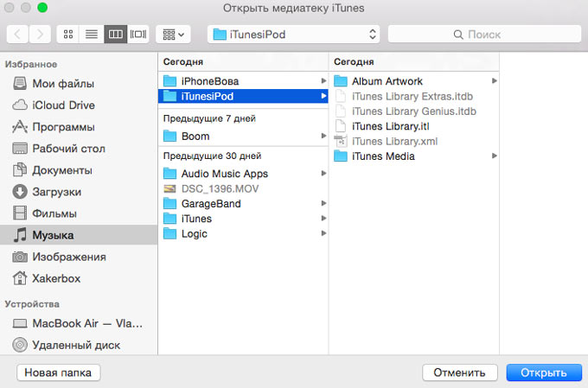The image size is (588, 388).
Task: Select the Album Artwork folder
Action: 414,81
